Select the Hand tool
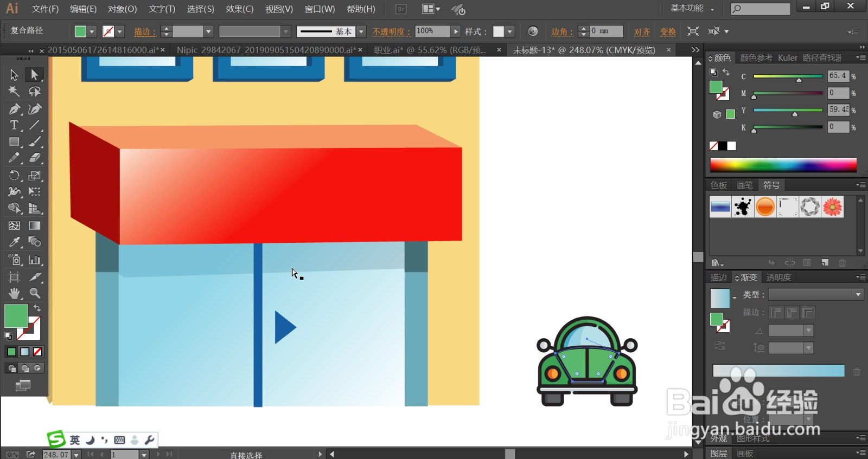This screenshot has height=459, width=868. coord(14,293)
